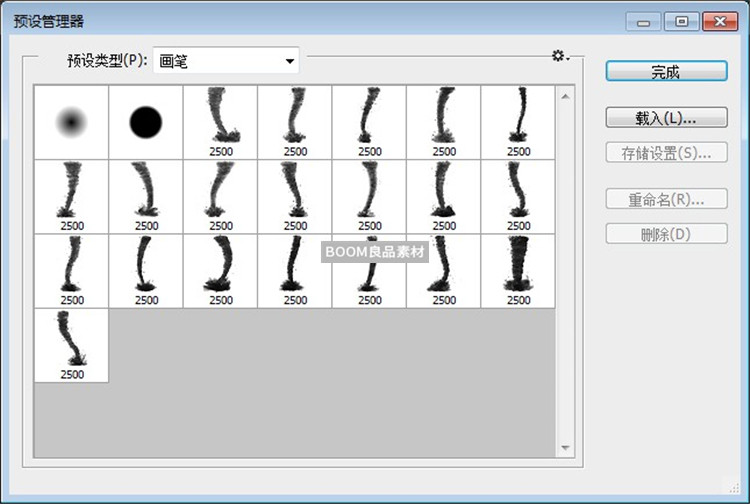Select the first brush in the third row
750x504 pixels.
pos(71,271)
